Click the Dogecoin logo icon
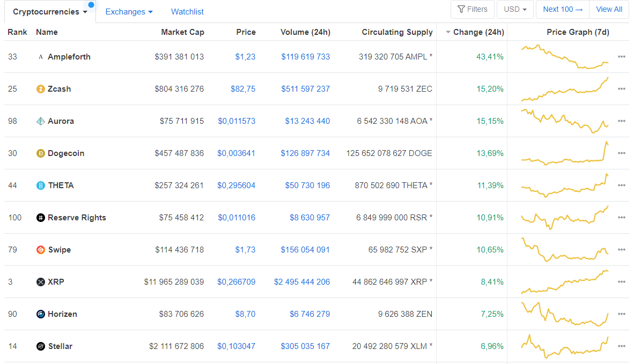 40,153
